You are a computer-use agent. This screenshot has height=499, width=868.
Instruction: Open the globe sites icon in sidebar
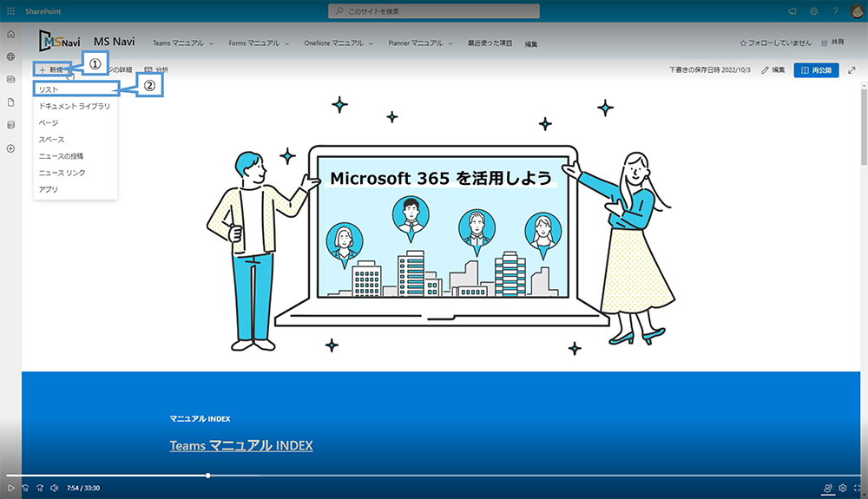coord(10,56)
